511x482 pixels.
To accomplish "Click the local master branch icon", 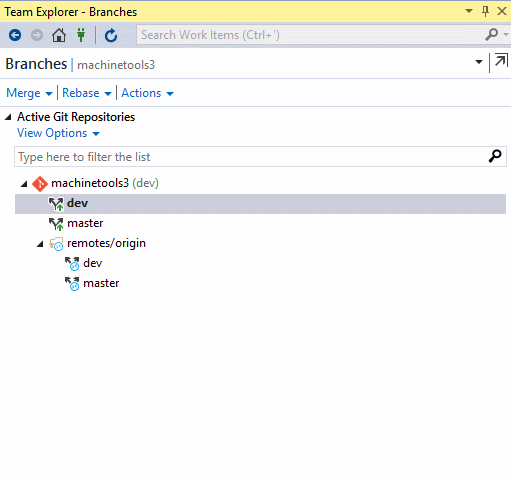I will 56,224.
